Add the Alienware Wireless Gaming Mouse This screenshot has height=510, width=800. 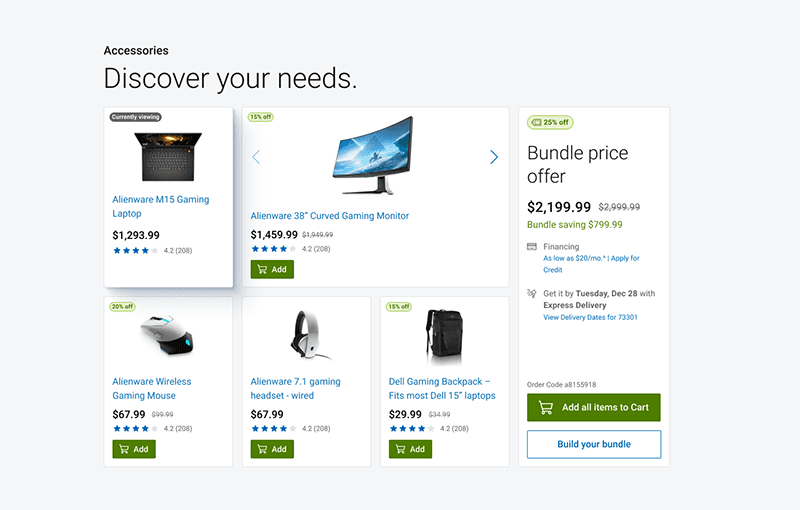134,449
